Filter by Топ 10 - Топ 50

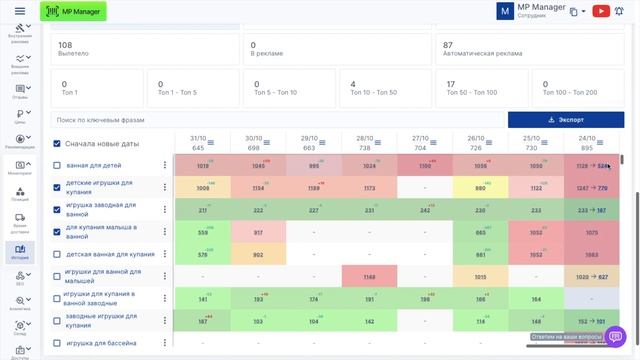coord(385,88)
